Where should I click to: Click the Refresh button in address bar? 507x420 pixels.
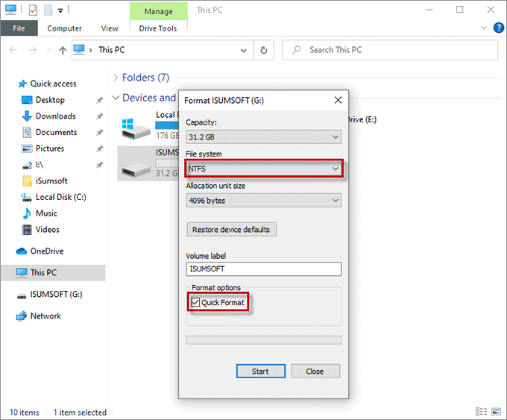pos(264,50)
